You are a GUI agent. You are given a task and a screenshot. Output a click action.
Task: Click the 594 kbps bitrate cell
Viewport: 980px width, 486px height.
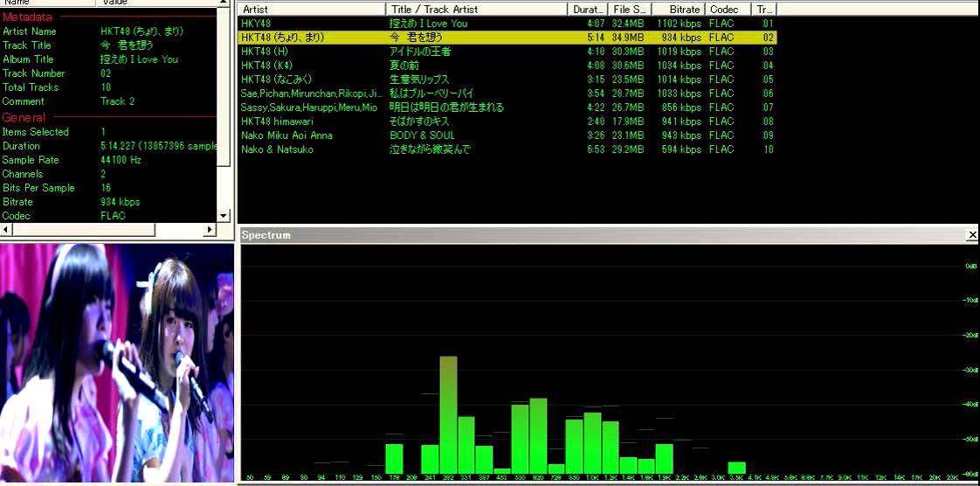pos(681,149)
